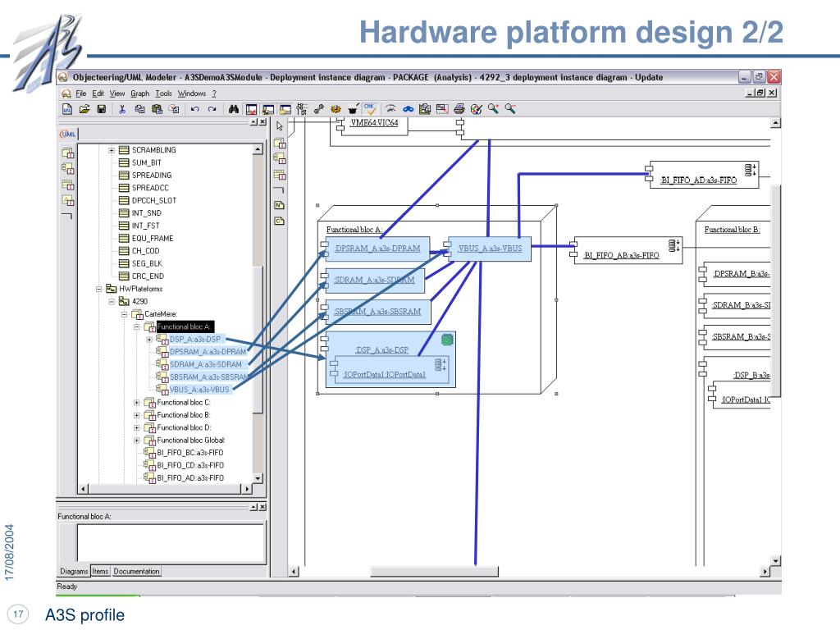The height and width of the screenshot is (630, 840).
Task: Click the C constraint tool in the diagram palette
Action: point(279,221)
